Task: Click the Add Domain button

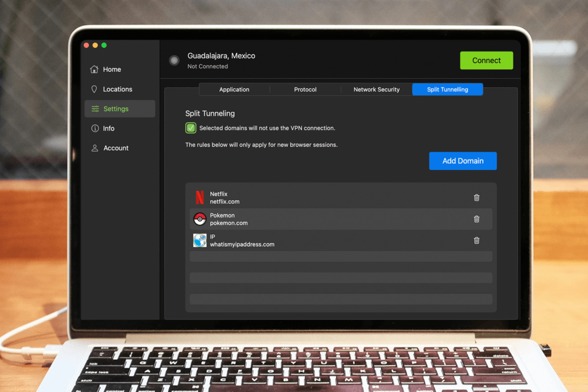Action: [x=463, y=161]
